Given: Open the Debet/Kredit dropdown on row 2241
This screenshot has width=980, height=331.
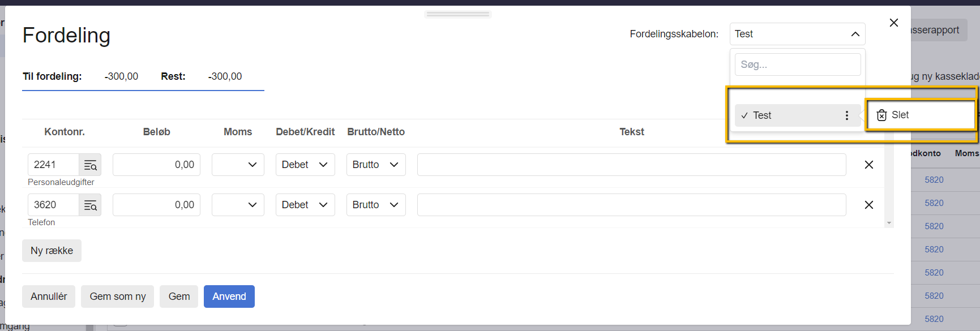Looking at the screenshot, I should pos(305,165).
